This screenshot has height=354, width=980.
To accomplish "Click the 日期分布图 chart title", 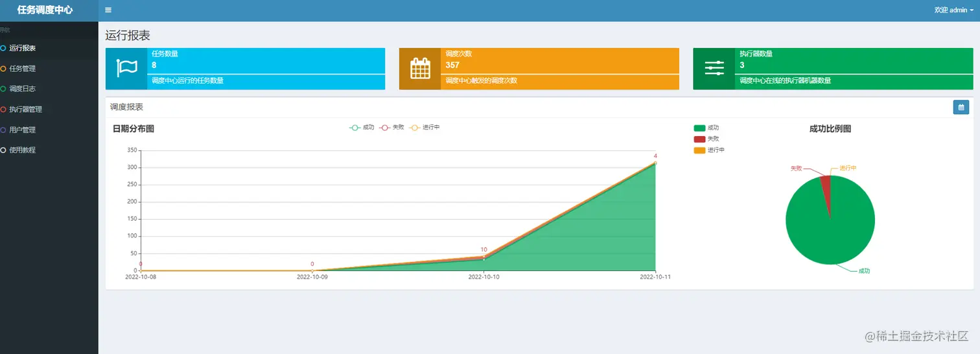I will (134, 128).
